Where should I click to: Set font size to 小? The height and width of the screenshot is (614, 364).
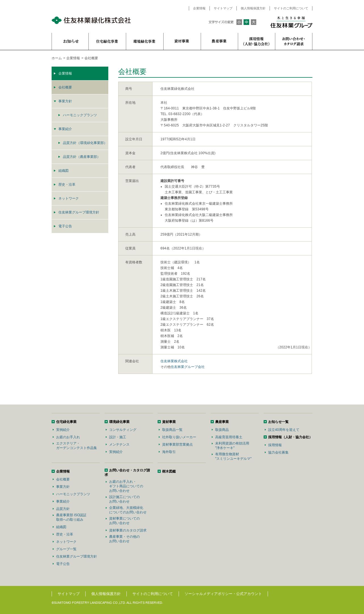click(239, 22)
